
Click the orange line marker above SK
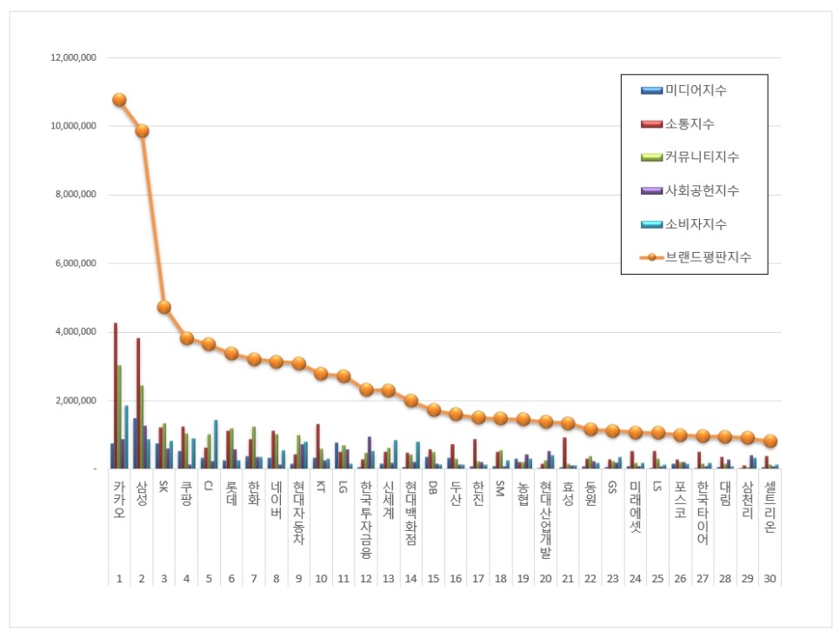click(164, 307)
